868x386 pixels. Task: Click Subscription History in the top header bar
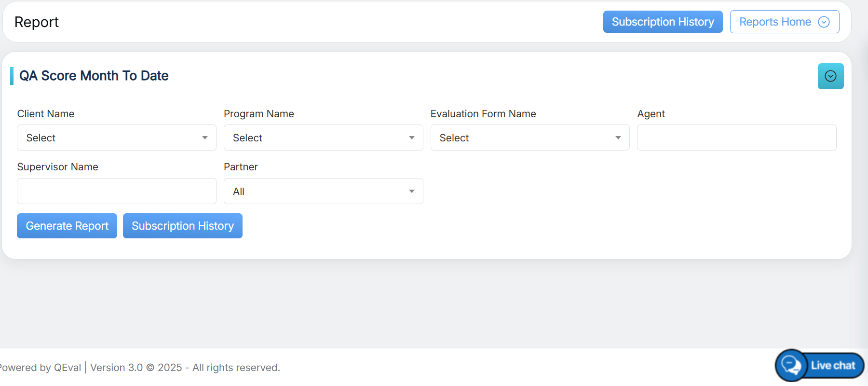click(663, 22)
